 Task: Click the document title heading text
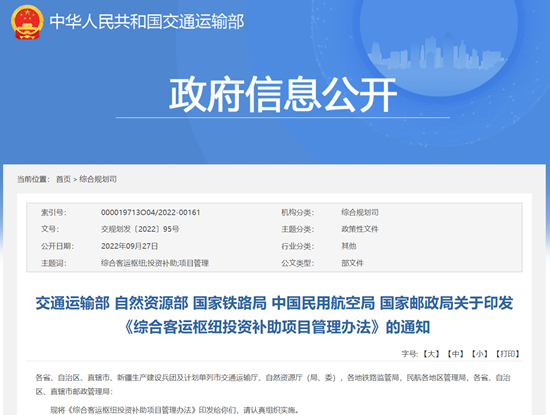click(274, 315)
